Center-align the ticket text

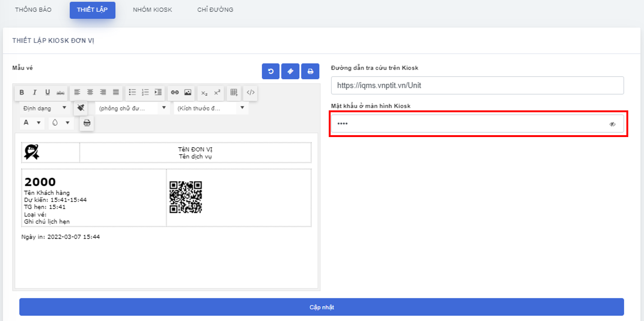click(x=90, y=92)
